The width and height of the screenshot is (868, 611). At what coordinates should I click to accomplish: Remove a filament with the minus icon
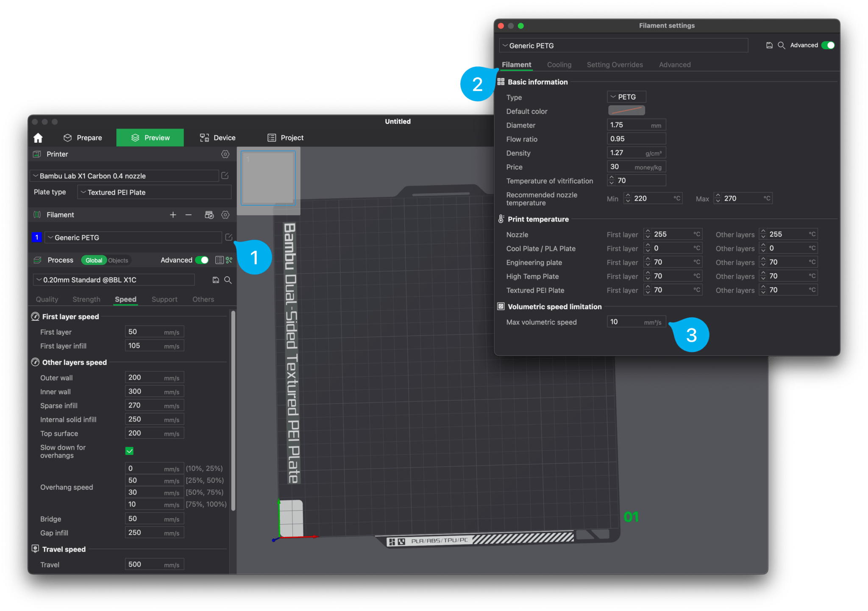189,214
